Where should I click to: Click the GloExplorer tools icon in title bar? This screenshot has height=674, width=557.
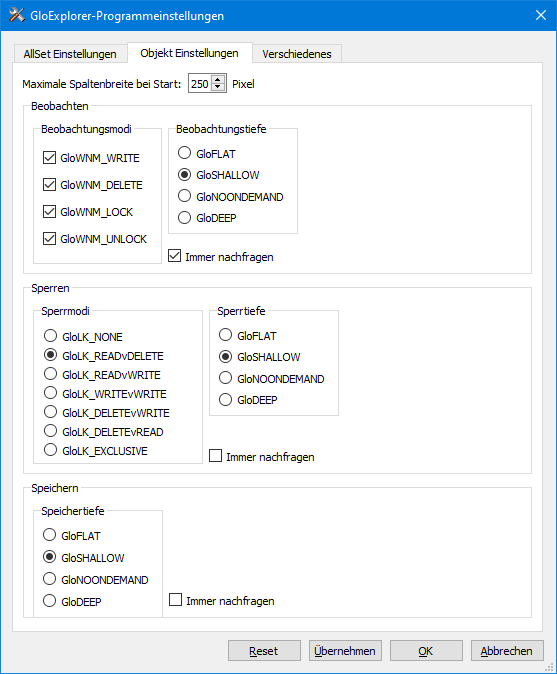click(17, 15)
